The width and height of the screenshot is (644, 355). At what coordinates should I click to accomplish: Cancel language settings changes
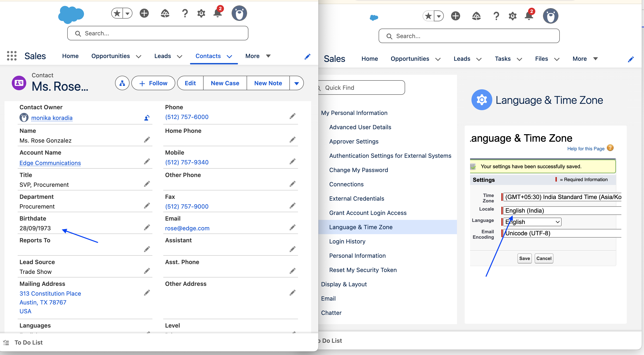coord(544,258)
